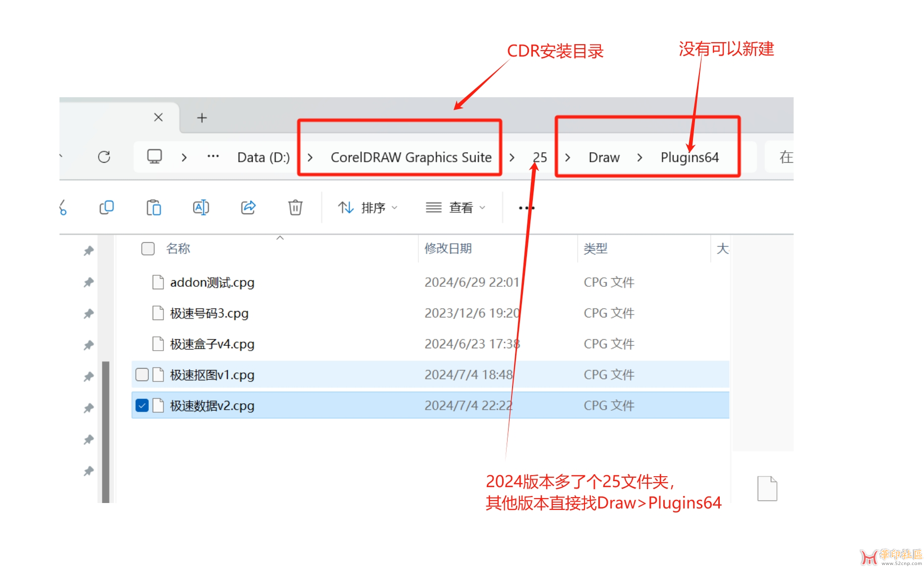This screenshot has width=924, height=567.
Task: Toggle the select-all checkbox in header
Action: pos(148,249)
